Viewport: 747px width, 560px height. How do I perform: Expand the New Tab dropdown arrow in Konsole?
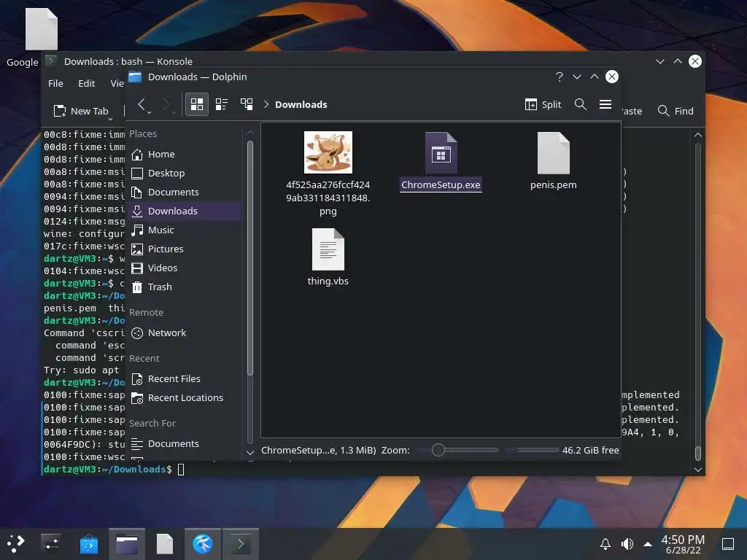pyautogui.click(x=111, y=119)
